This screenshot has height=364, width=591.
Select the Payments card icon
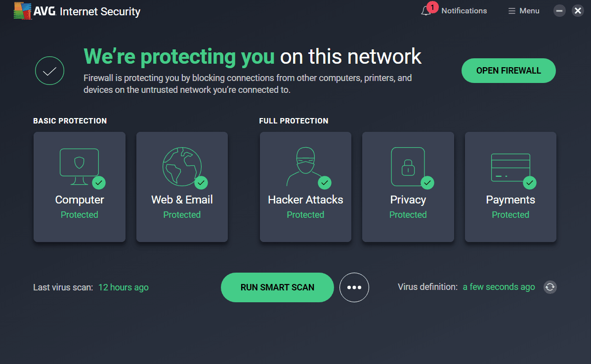510,165
